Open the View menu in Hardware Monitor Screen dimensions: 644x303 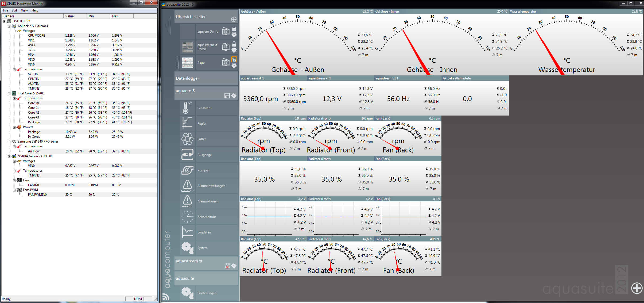point(24,10)
